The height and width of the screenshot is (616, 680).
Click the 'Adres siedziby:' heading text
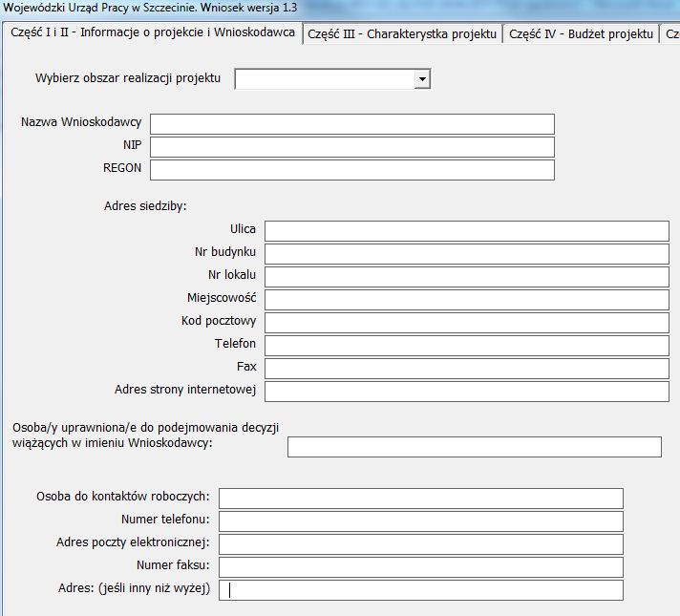click(x=145, y=206)
